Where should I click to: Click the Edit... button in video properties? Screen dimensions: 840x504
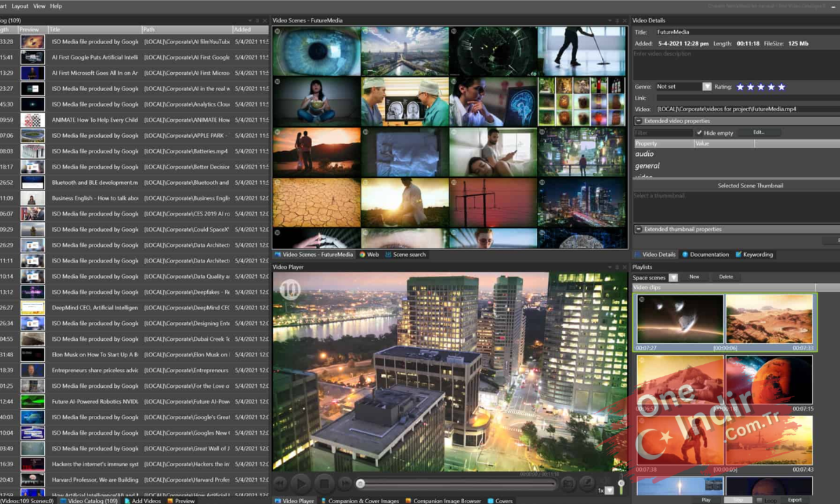759,132
